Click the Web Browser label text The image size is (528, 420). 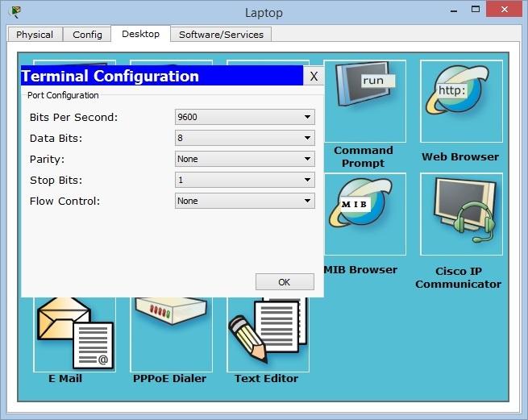pos(460,156)
